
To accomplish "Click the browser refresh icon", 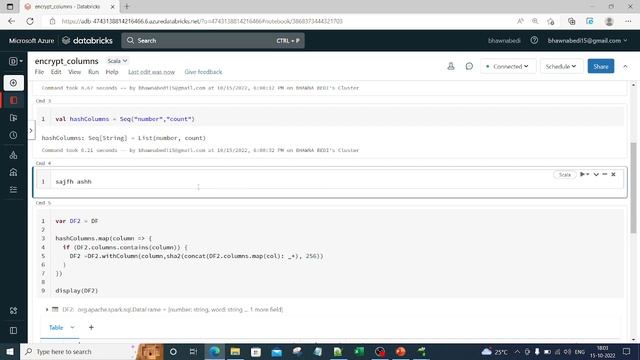I will coord(30,21).
